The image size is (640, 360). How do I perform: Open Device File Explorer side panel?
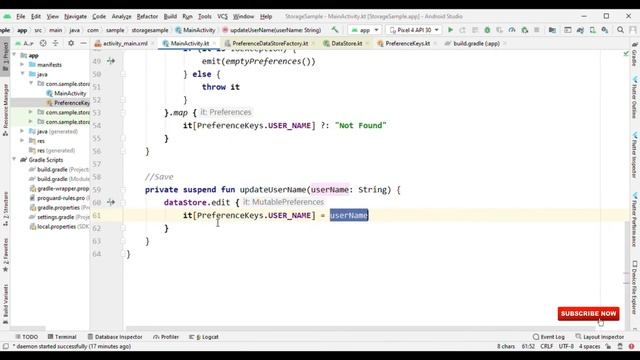pyautogui.click(x=635, y=289)
